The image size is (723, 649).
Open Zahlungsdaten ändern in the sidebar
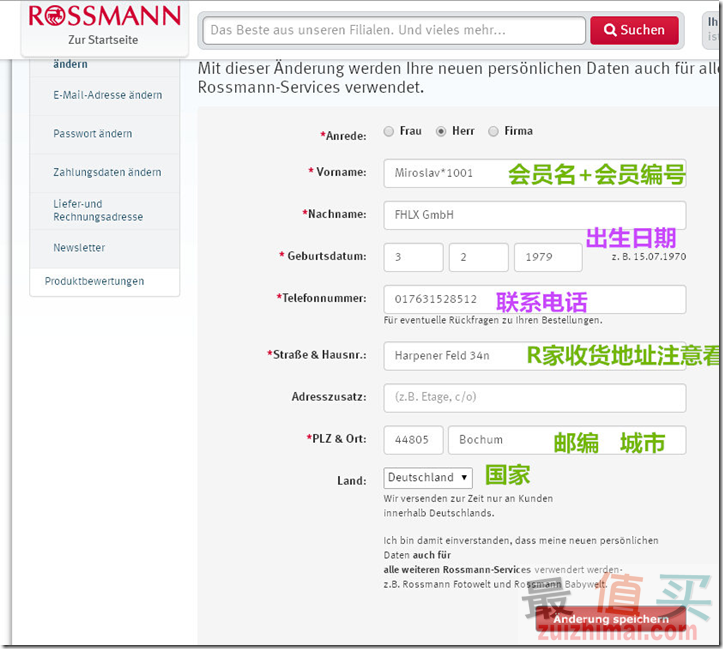(107, 172)
